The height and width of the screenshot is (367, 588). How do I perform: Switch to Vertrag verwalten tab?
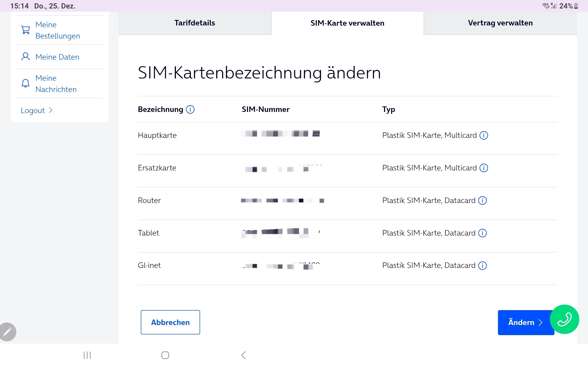[x=500, y=23]
